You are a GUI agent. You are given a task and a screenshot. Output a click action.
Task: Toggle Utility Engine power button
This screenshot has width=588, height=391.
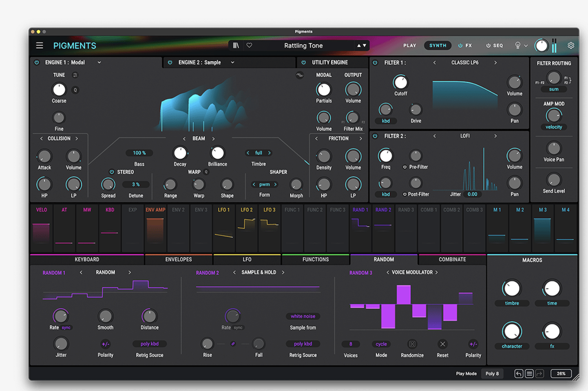pyautogui.click(x=303, y=62)
